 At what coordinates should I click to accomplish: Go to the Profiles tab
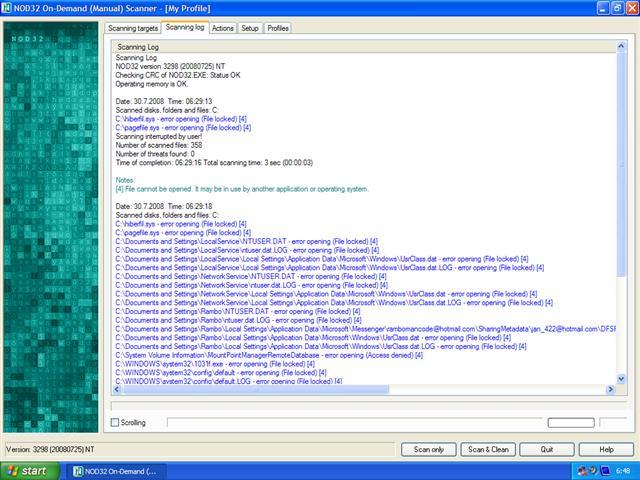[x=278, y=28]
